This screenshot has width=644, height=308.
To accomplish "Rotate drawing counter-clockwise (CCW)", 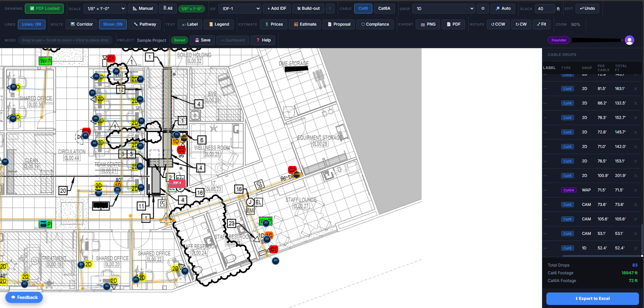I will 498,24.
